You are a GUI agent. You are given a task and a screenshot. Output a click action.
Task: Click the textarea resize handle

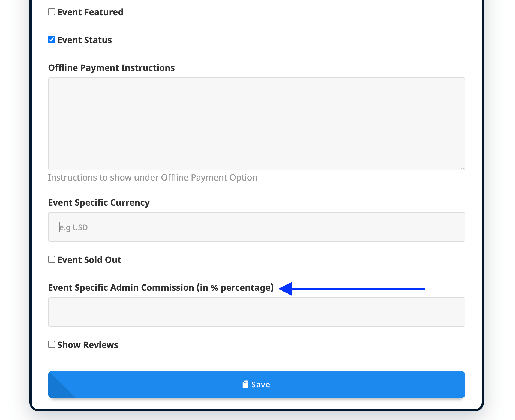(x=462, y=167)
